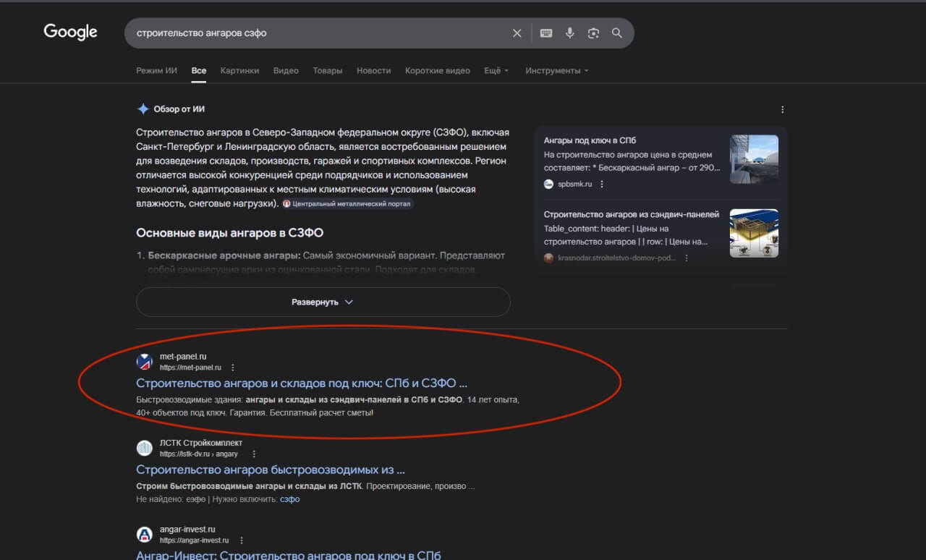Switch to the Картинки tab
The height and width of the screenshot is (560, 926).
click(239, 70)
